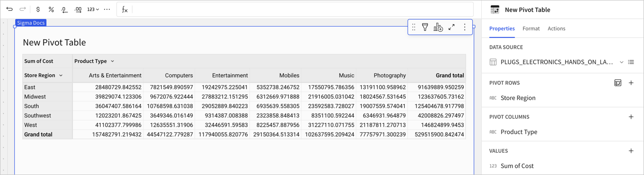Click the West row header
The image size is (644, 175).
click(x=47, y=125)
